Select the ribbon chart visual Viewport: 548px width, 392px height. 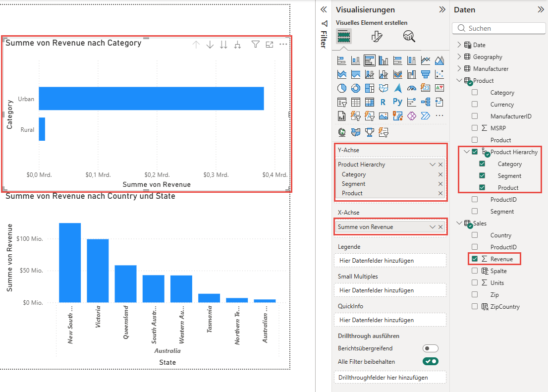tap(397, 74)
